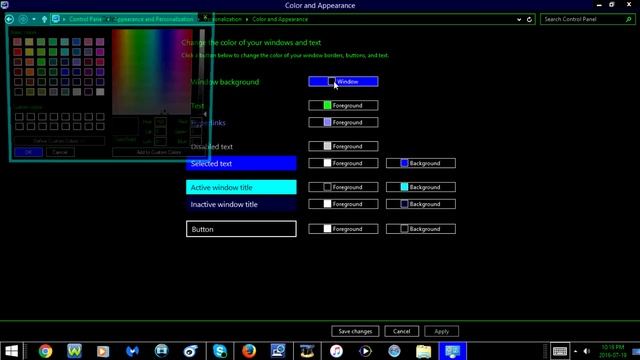Change Selected text Foreground color

coord(343,163)
